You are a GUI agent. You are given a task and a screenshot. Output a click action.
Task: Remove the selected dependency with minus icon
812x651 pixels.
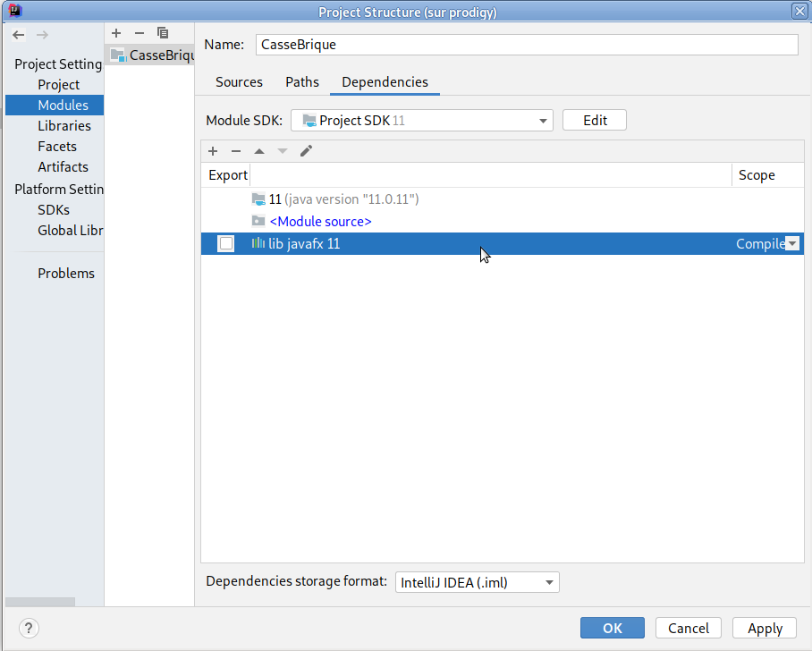pyautogui.click(x=236, y=151)
